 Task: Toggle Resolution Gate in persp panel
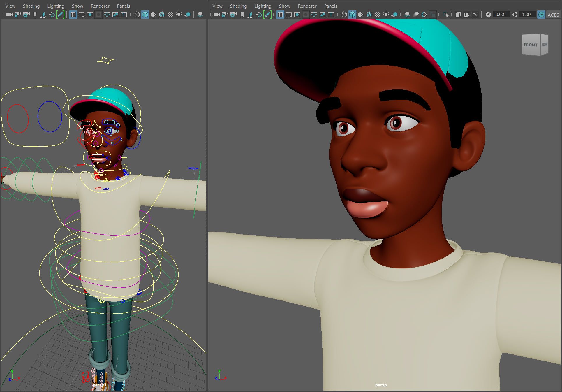click(297, 15)
